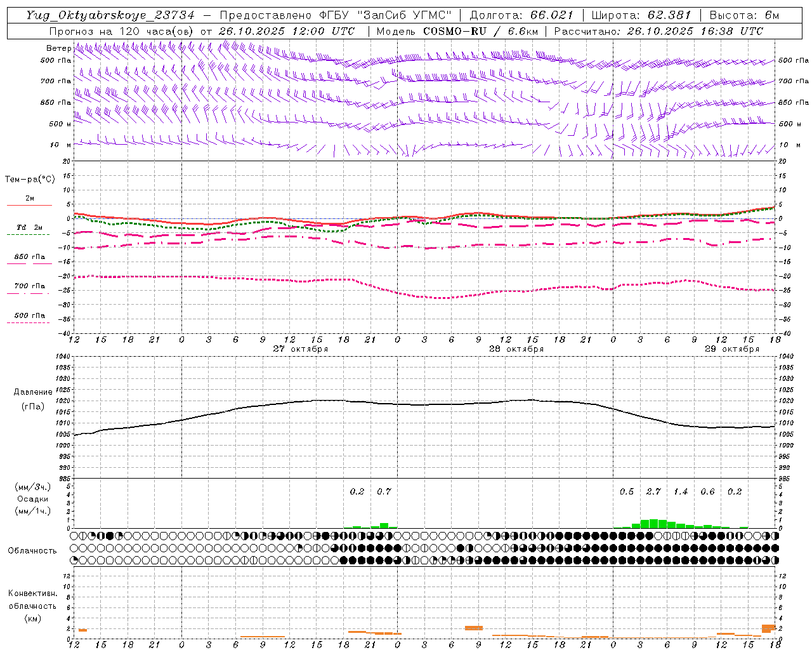Click the Осадки precipitation label

click(x=33, y=499)
